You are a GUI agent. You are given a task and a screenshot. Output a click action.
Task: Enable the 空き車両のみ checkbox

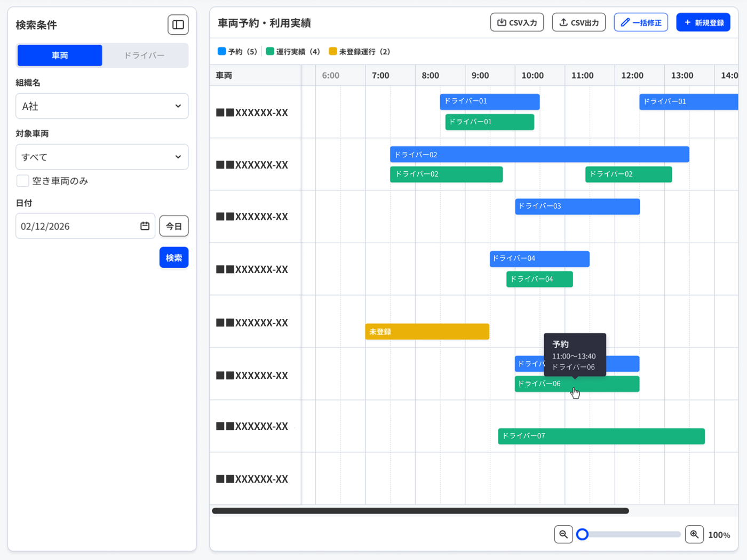click(22, 181)
